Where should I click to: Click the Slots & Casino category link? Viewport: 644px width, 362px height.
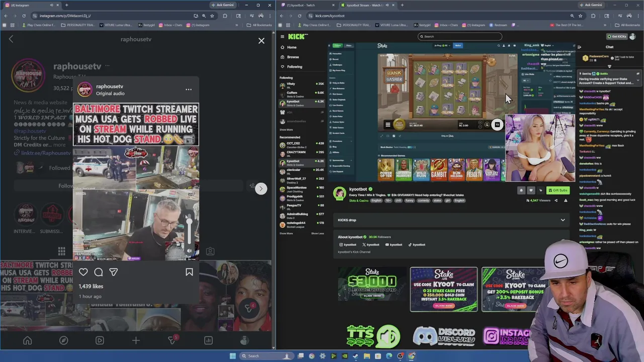(x=359, y=201)
